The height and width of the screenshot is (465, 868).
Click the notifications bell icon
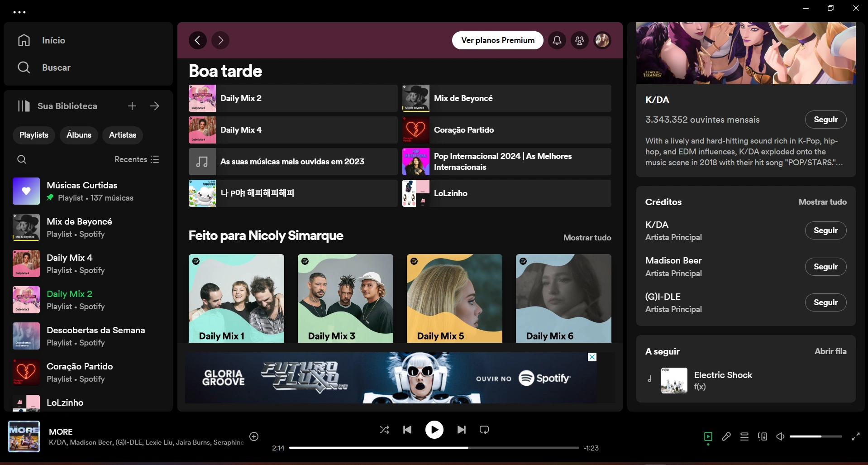557,40
